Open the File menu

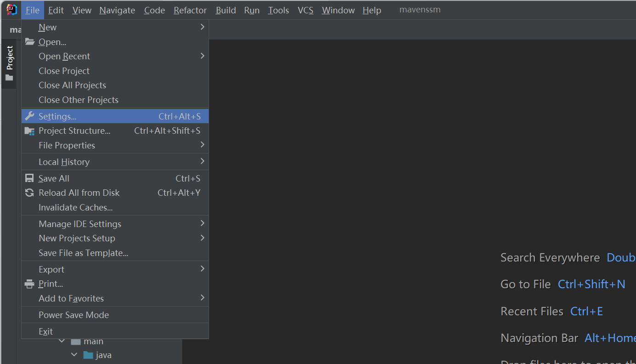[x=33, y=10]
